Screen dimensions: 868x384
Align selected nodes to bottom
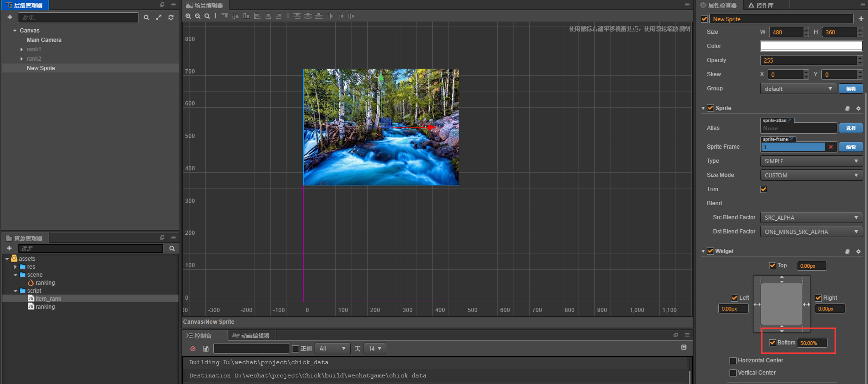click(246, 16)
